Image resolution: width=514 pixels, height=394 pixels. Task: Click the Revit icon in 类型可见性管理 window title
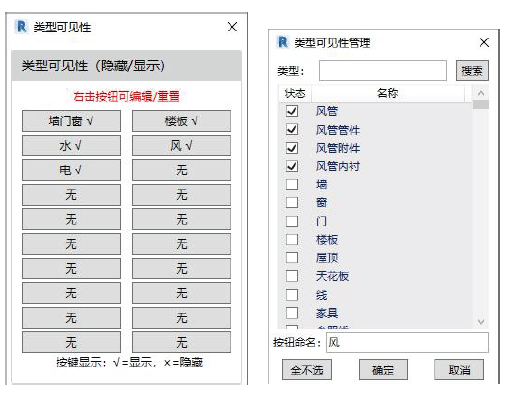point(282,42)
